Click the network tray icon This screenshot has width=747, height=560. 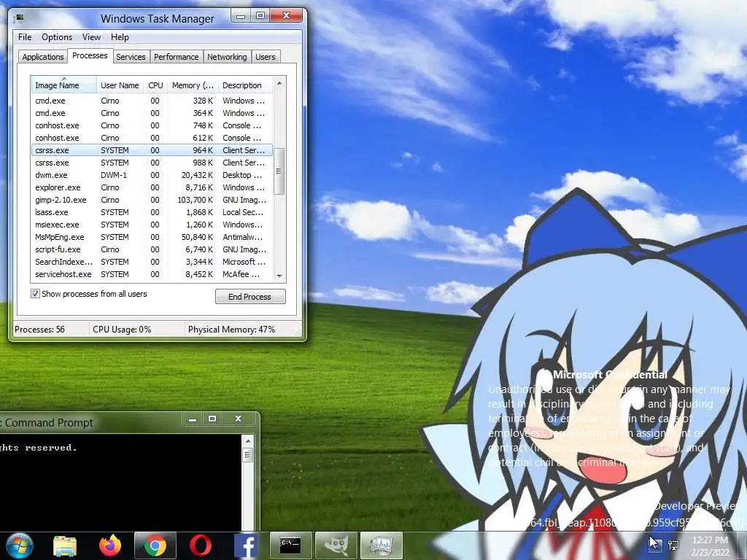673,545
